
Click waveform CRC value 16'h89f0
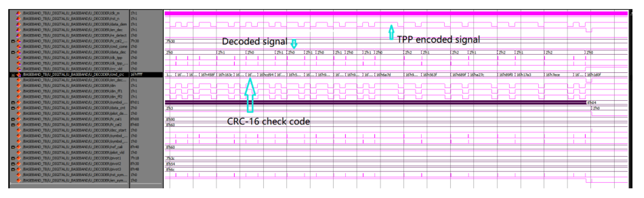[x=506, y=75]
